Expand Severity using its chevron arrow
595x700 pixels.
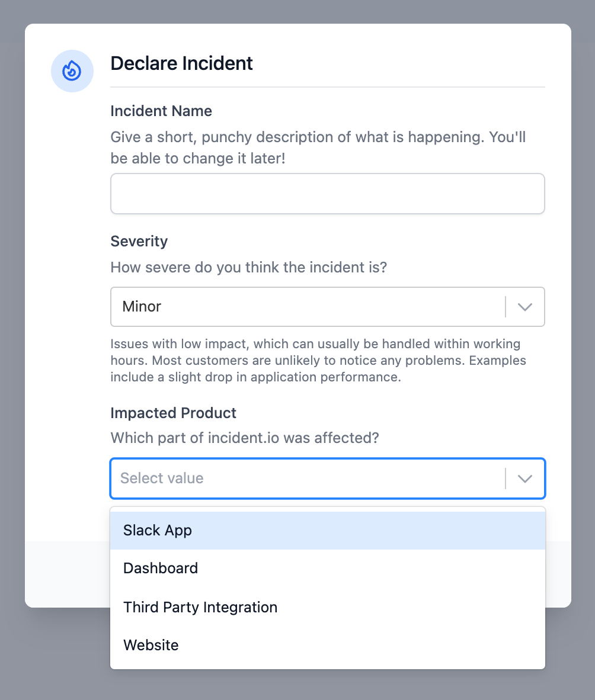(525, 307)
